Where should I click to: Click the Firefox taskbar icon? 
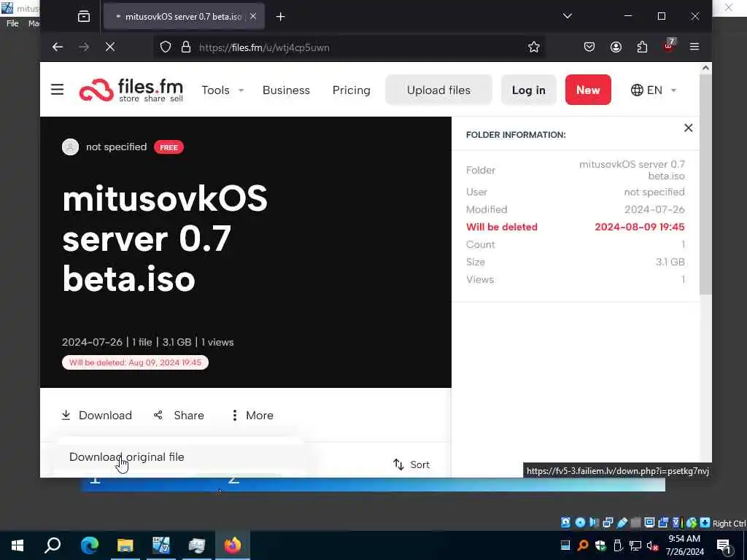click(x=233, y=545)
